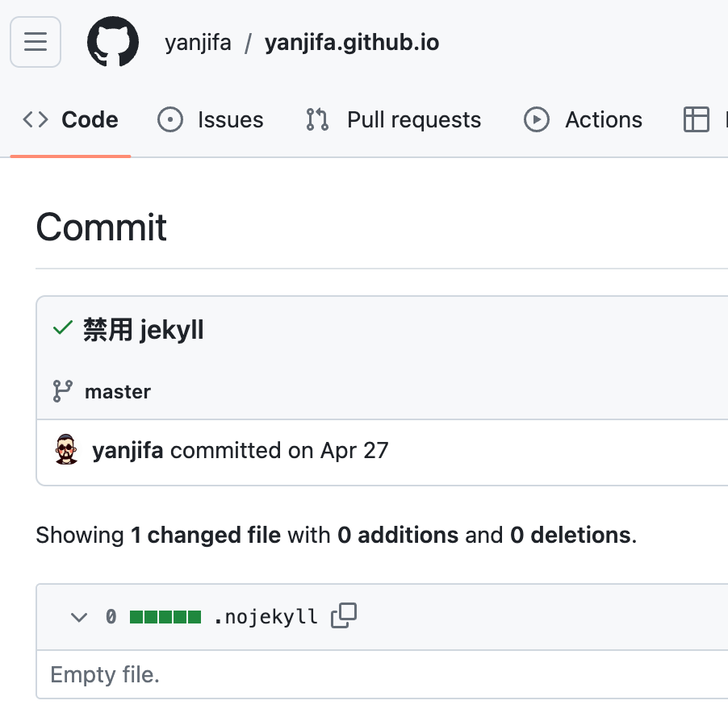Open the yanjifa.github.io repository link
Image resolution: width=728 pixels, height=713 pixels.
(x=352, y=43)
